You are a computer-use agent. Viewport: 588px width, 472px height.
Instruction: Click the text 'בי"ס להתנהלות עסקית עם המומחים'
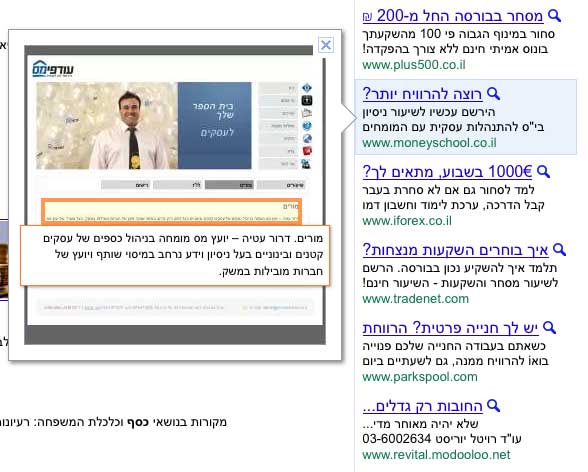tap(453, 127)
